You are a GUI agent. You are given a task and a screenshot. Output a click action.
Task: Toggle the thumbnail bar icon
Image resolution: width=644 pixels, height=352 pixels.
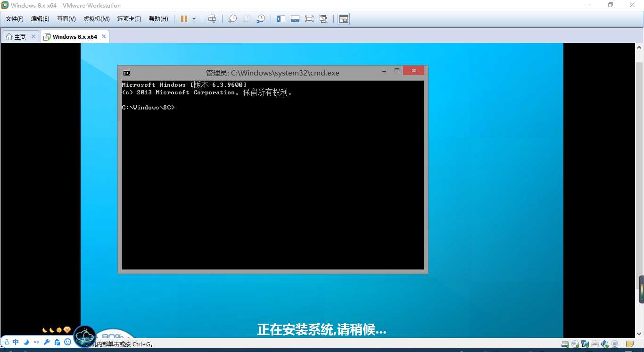(295, 19)
